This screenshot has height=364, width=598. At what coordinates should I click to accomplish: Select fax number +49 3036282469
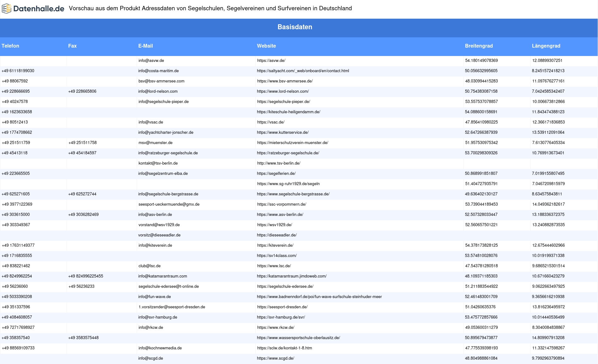click(x=83, y=215)
